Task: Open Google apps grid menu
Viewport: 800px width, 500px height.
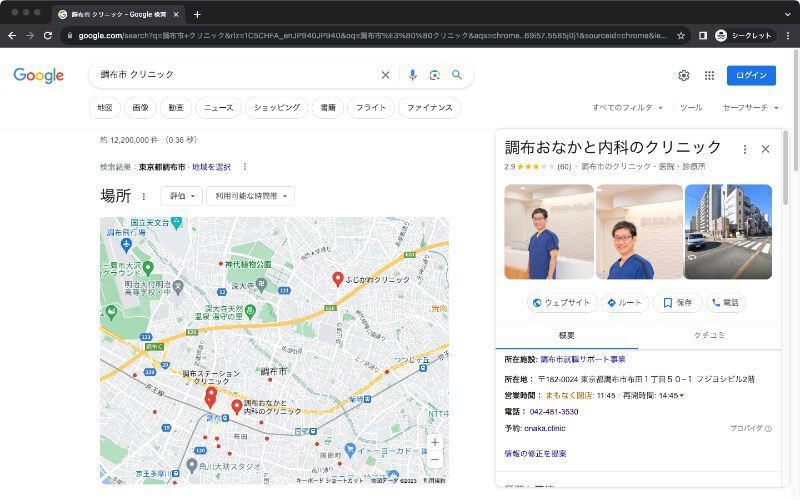Action: 709,75
